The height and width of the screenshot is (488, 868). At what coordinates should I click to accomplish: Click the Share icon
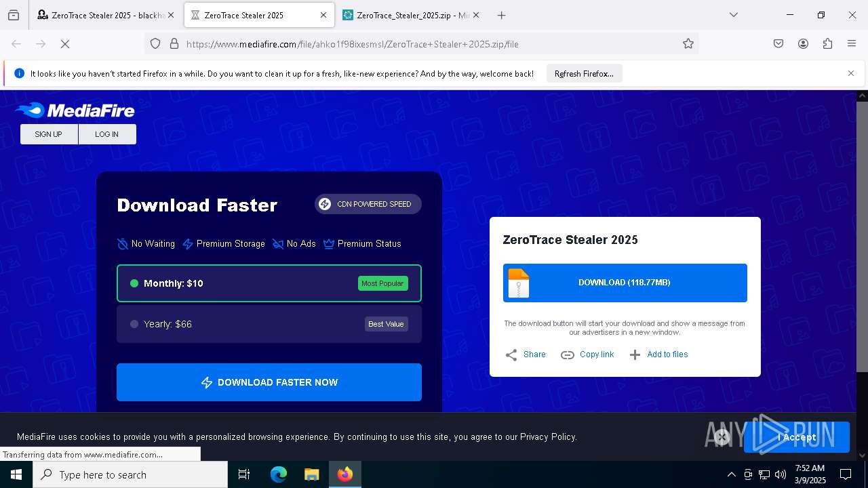click(511, 354)
